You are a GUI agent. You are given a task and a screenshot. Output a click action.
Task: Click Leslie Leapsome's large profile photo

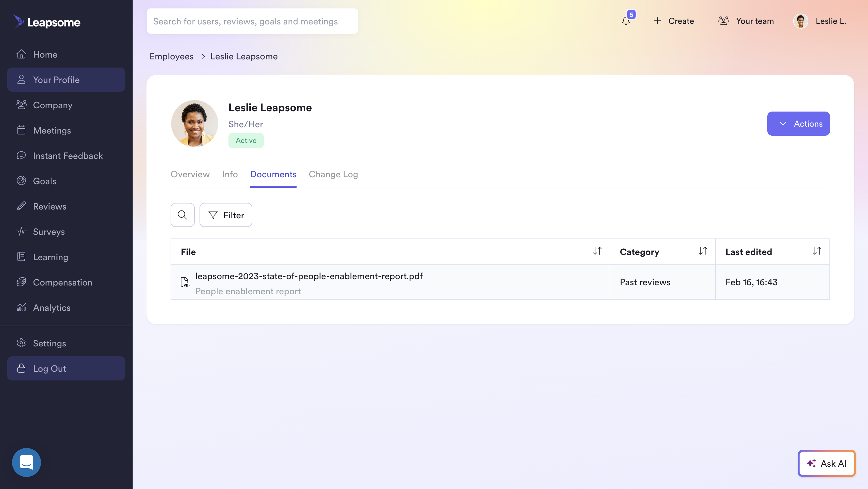point(194,123)
